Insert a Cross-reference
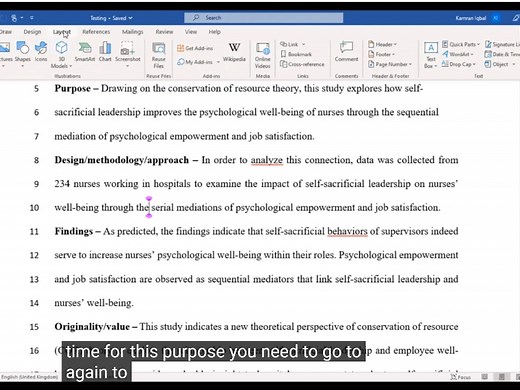This screenshot has height=390, width=520. click(302, 64)
